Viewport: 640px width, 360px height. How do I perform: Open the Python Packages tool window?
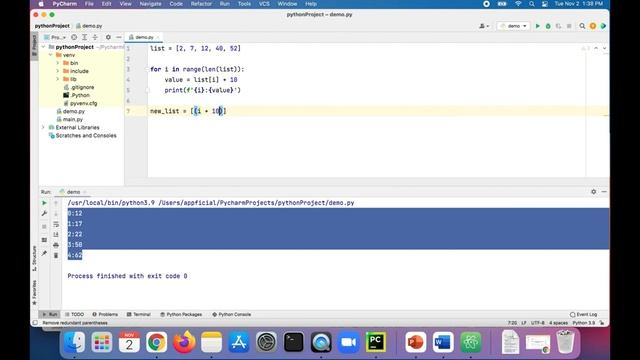click(x=181, y=314)
